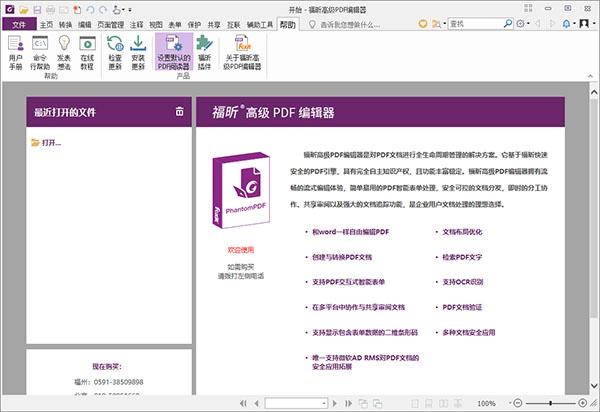Image resolution: width=600 pixels, height=412 pixels.
Task: Go to first page using status bar arrow
Action: 243,403
